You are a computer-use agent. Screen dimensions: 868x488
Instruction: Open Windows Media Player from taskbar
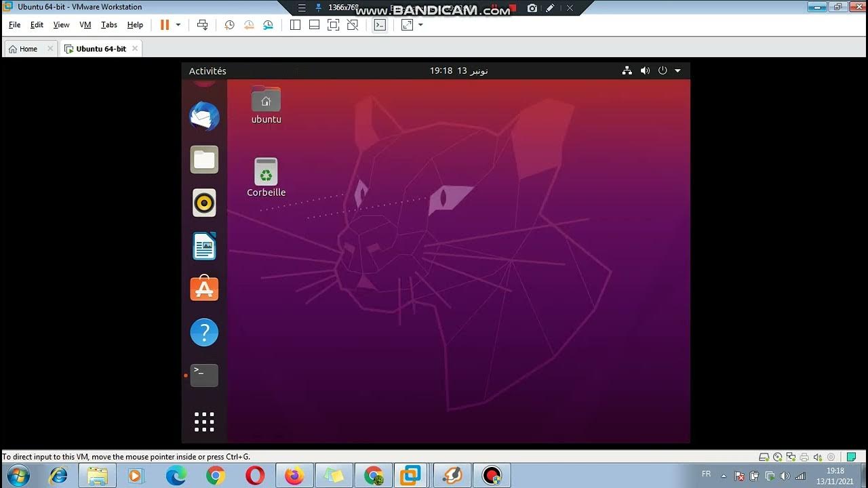pos(136,476)
